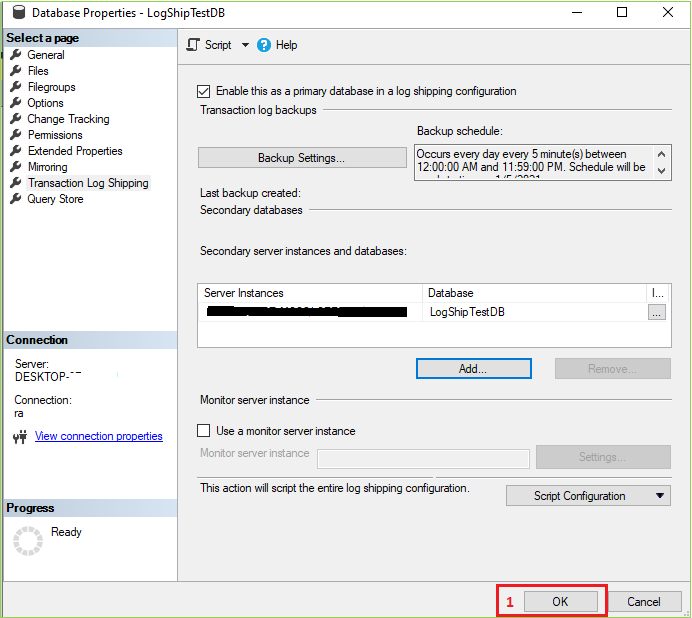Confirm the dialog with OK
This screenshot has width=692, height=618.
[560, 602]
